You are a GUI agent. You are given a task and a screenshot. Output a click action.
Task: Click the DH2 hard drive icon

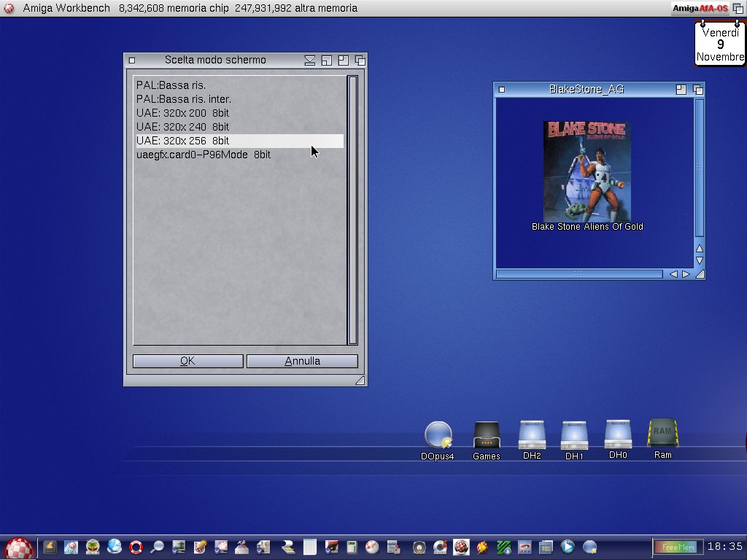click(x=532, y=435)
